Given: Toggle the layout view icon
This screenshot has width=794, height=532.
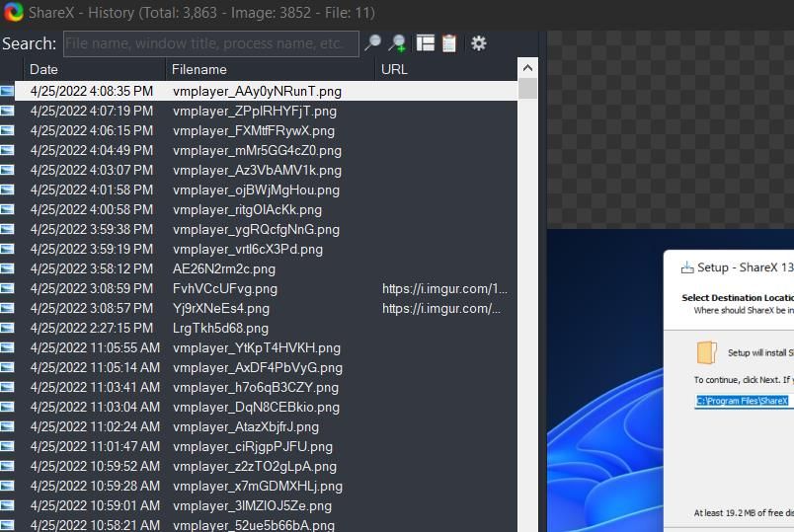Looking at the screenshot, I should coord(426,43).
